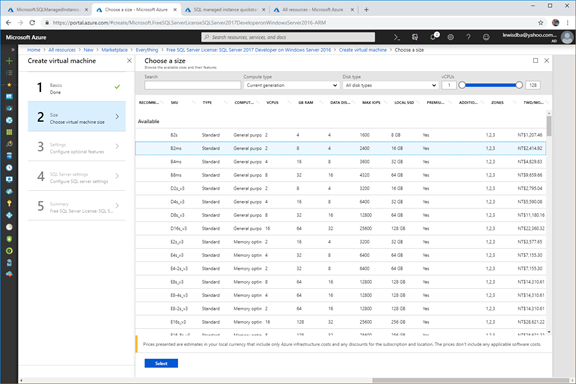Switch to Microsoft.SQLManagedInstance browser tab
The image size is (576, 384).
pyautogui.click(x=47, y=10)
